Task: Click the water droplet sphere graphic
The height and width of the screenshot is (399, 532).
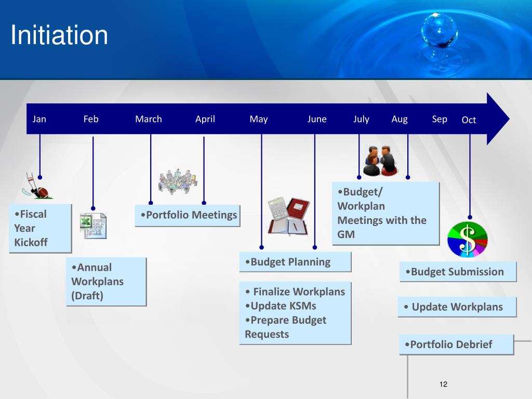Action: coord(440,30)
